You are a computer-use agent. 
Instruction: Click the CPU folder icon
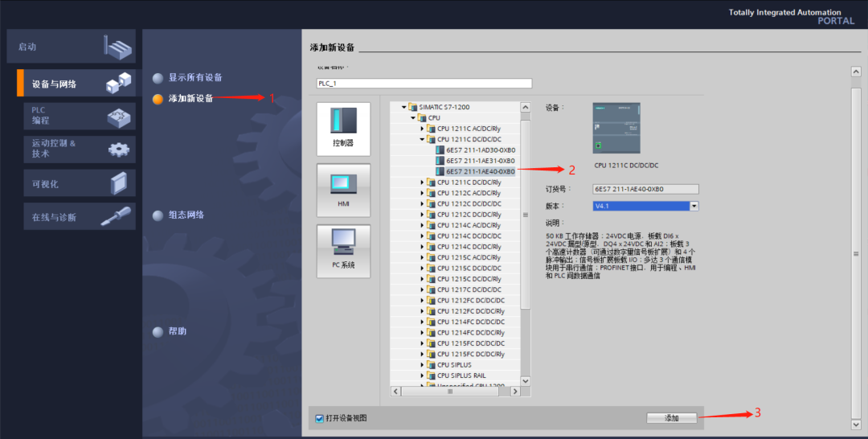pos(422,118)
